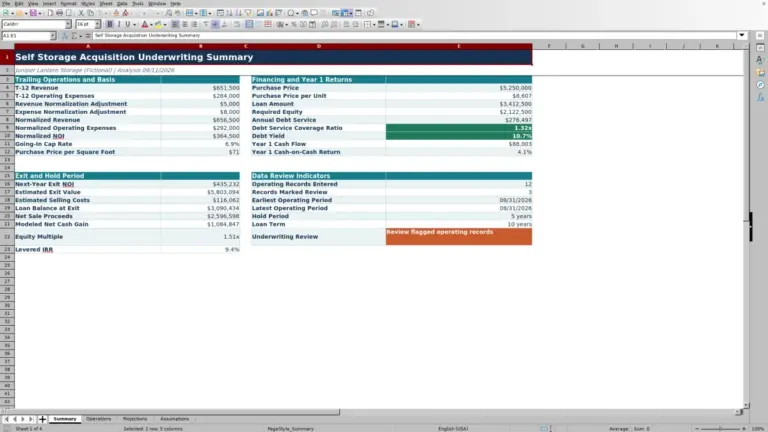Click the 100% zoom level

click(x=758, y=429)
